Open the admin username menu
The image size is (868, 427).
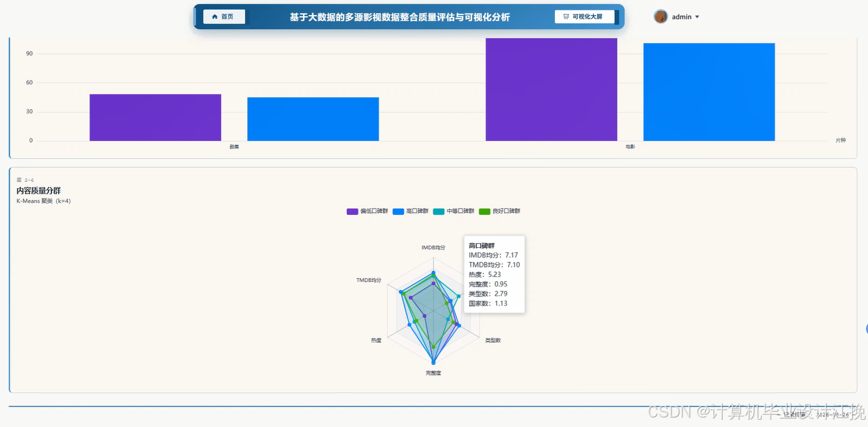[682, 17]
